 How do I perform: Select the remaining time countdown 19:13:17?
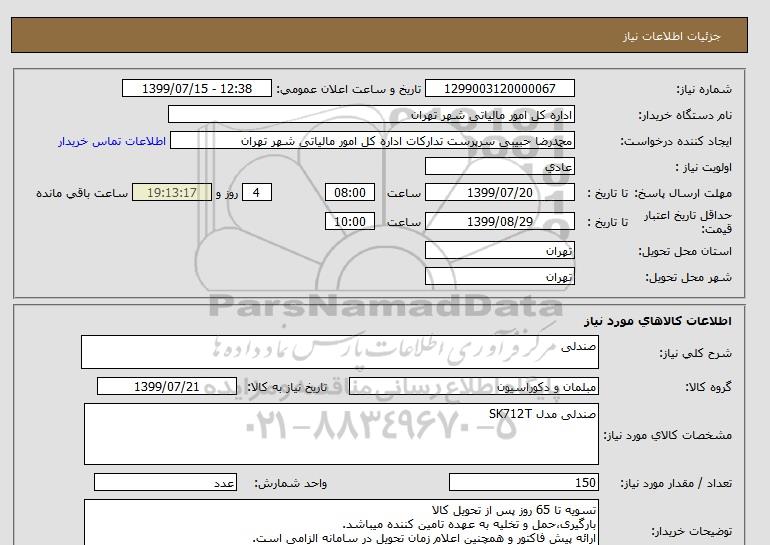[x=172, y=192]
